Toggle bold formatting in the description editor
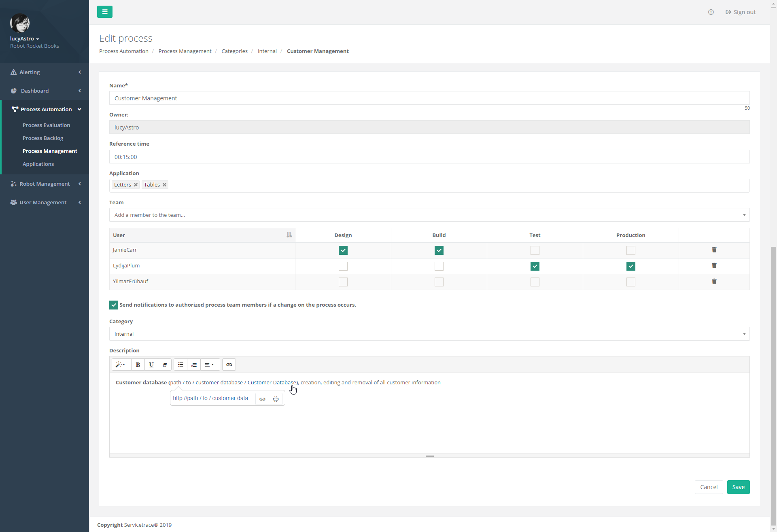 click(x=138, y=365)
